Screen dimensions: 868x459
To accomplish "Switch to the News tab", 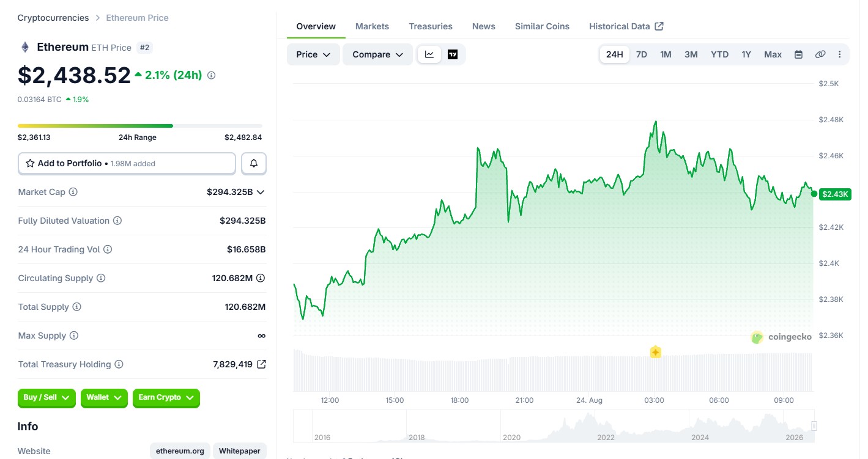I will [x=484, y=26].
